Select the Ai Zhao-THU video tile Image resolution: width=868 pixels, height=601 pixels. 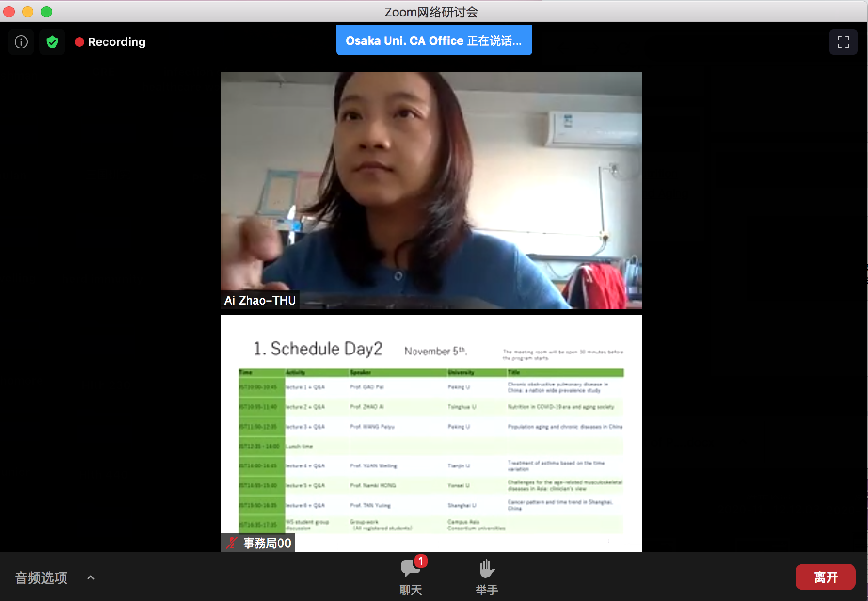431,190
